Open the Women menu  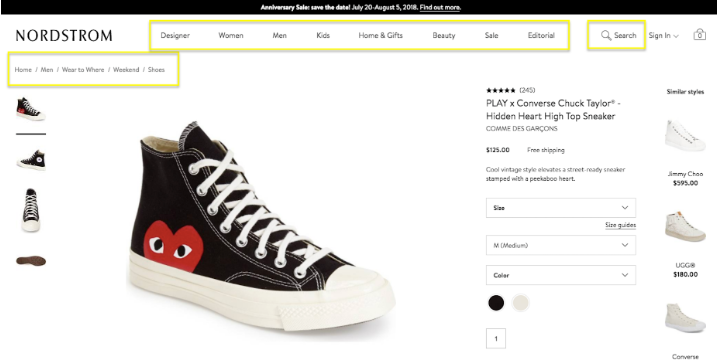pos(230,35)
